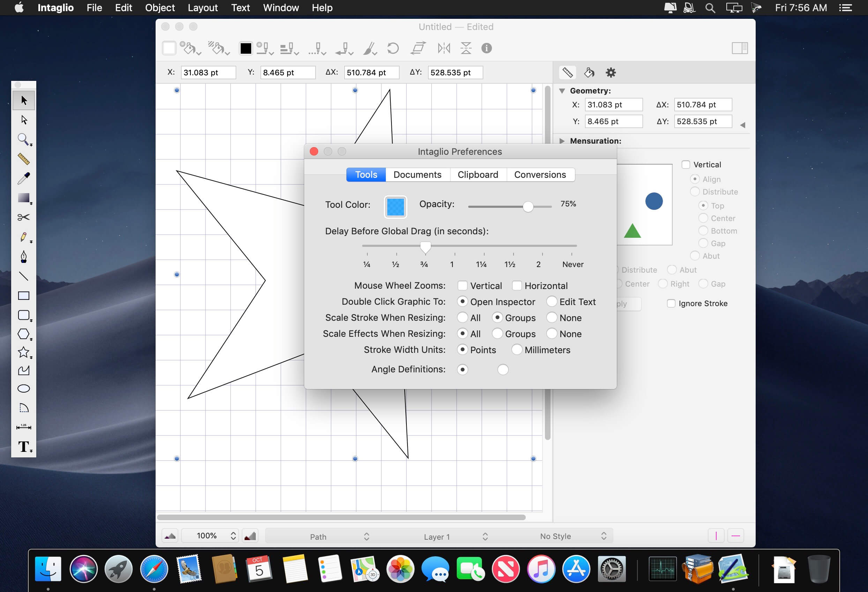Screen dimensions: 868x592
Task: Close the Intaglio Preferences window
Action: 314,151
